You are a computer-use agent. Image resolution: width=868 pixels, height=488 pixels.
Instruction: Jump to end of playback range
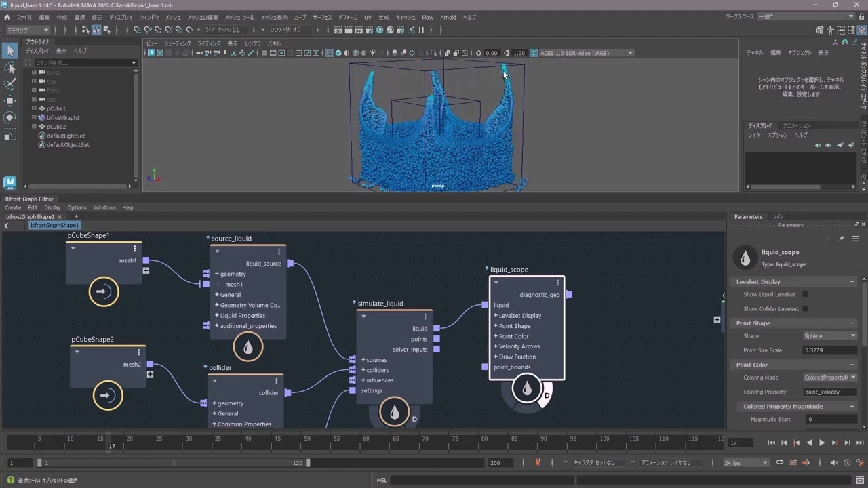(860, 443)
